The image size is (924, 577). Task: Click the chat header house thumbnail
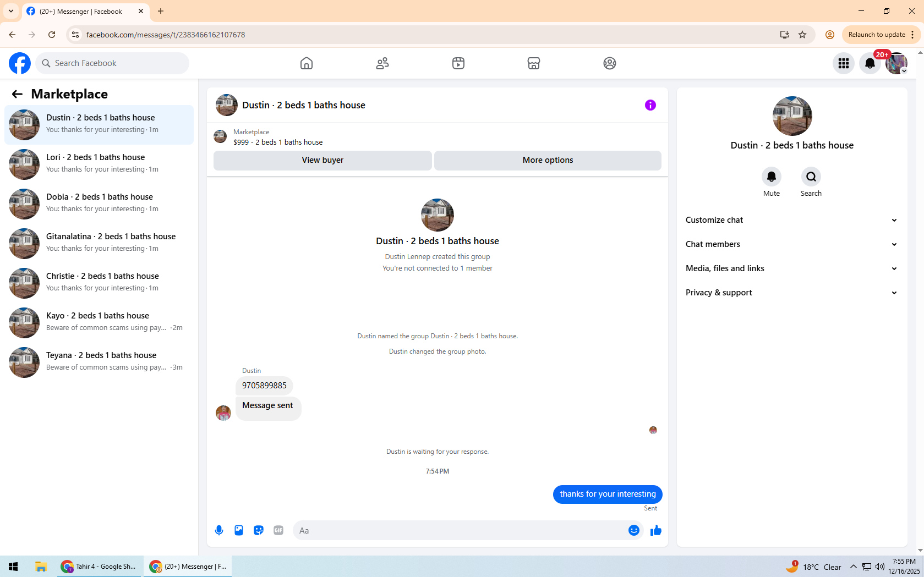point(227,105)
